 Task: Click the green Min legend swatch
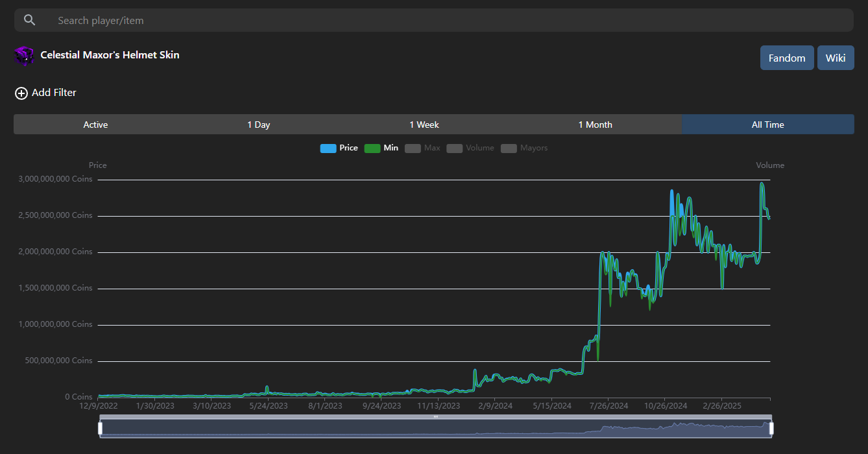point(372,149)
